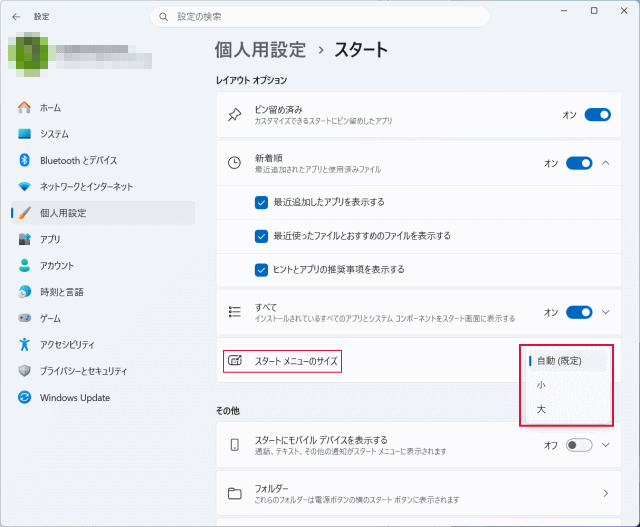Click the スタート メニューのサイズ icon
The height and width of the screenshot is (527, 640).
click(x=235, y=360)
